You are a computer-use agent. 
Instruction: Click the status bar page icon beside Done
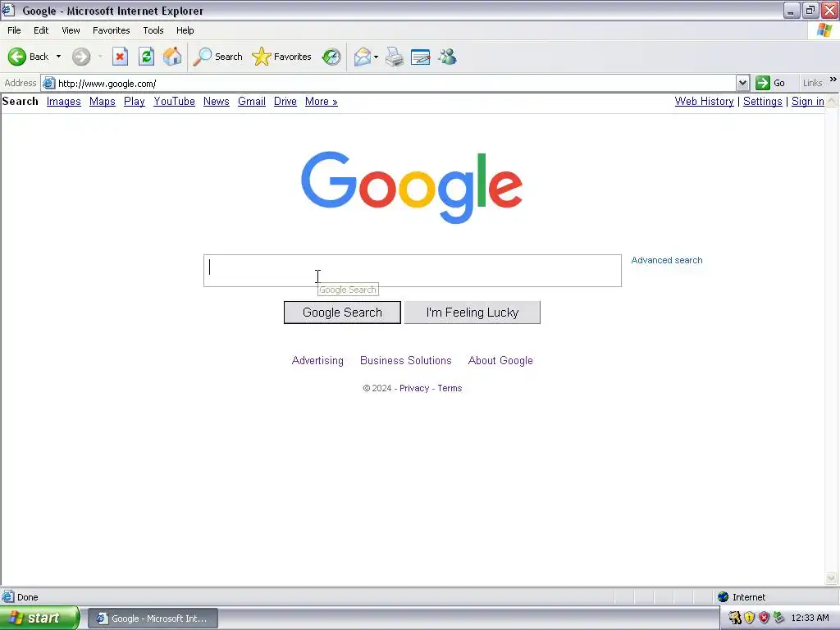(8, 597)
